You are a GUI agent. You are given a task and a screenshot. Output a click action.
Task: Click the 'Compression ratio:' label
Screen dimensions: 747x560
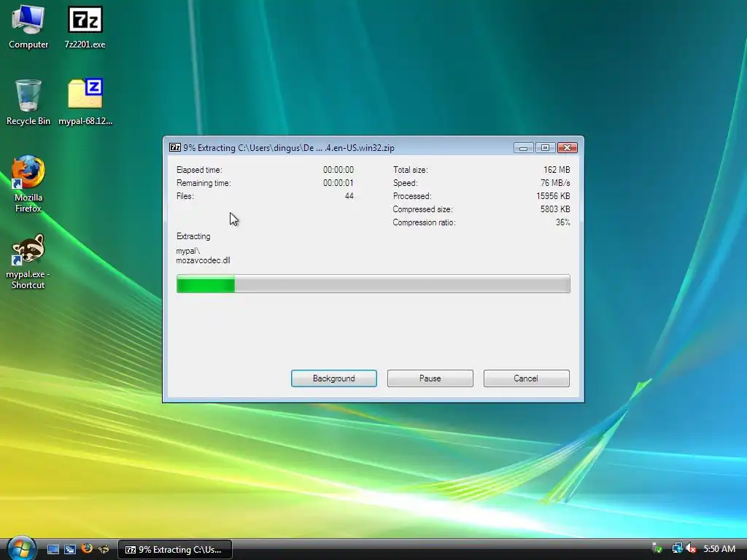coord(424,222)
